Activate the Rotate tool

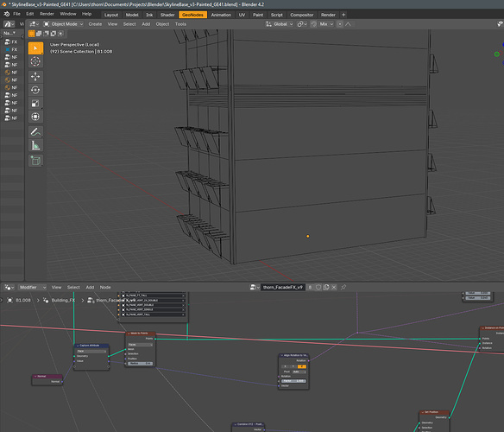[35, 90]
